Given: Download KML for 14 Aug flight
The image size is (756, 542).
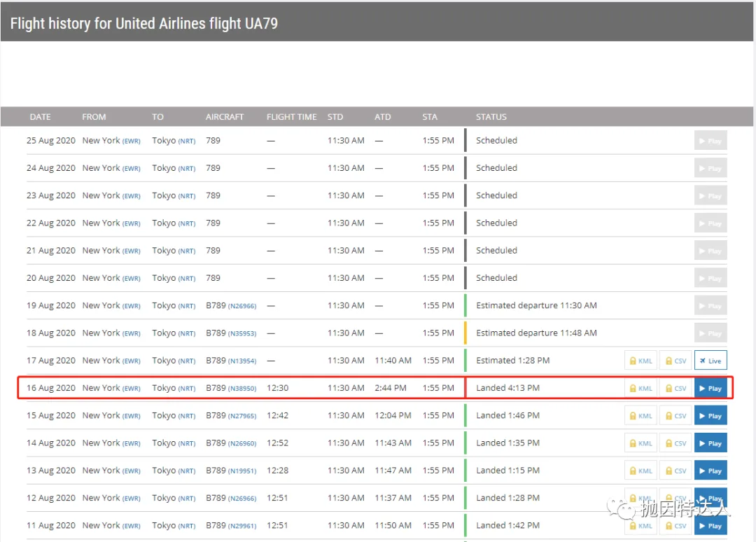Looking at the screenshot, I should [640, 443].
